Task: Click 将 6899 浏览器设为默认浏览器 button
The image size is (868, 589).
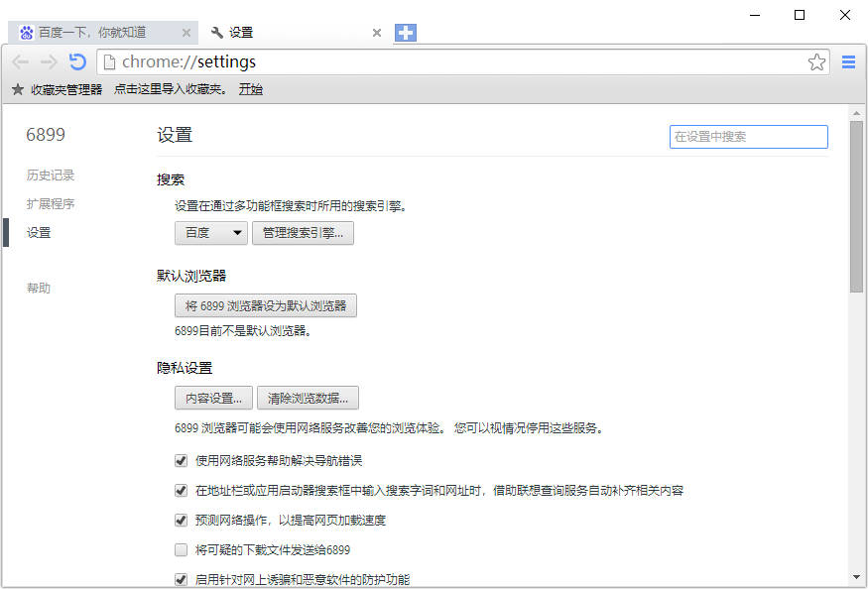Action: click(265, 305)
